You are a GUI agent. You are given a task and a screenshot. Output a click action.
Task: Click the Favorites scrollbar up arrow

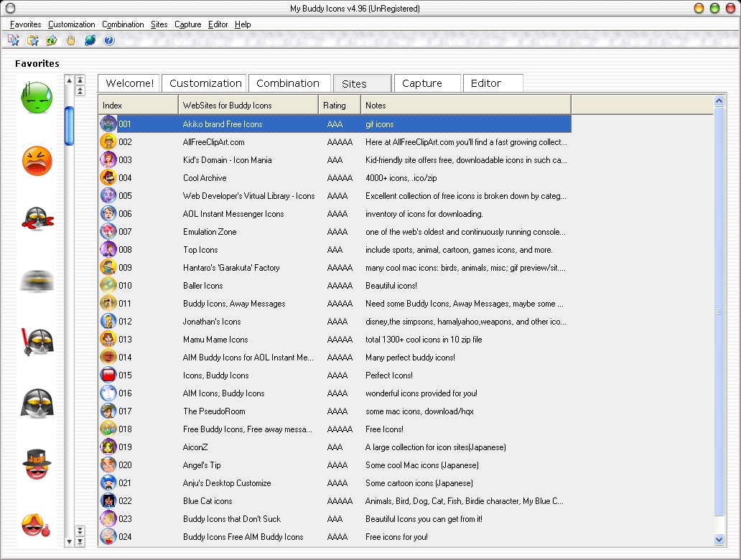pos(70,80)
